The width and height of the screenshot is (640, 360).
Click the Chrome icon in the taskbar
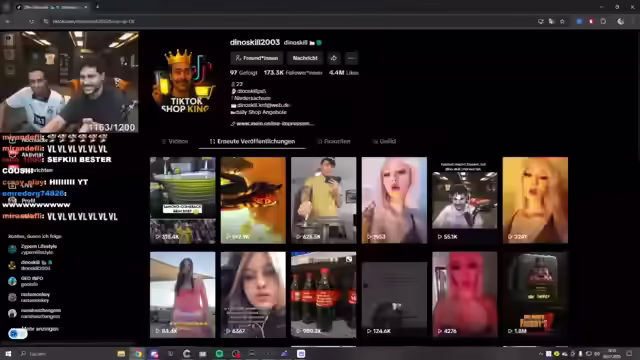pyautogui.click(x=139, y=353)
